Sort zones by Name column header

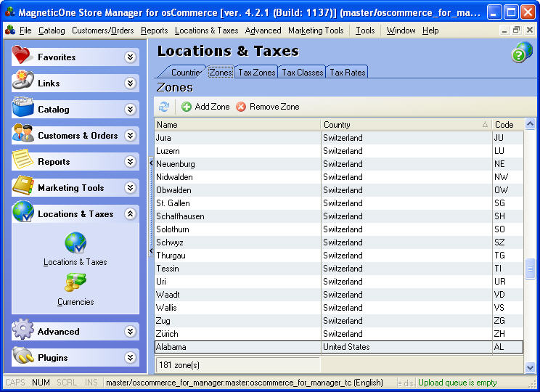click(237, 125)
